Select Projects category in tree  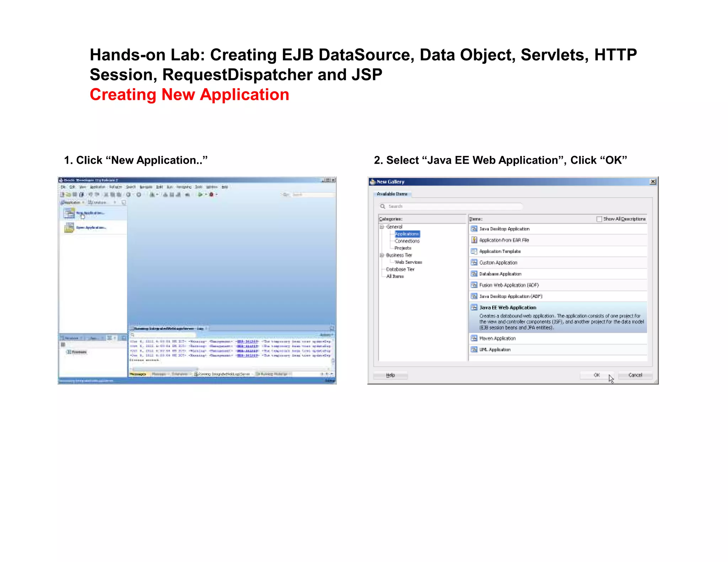click(x=403, y=248)
